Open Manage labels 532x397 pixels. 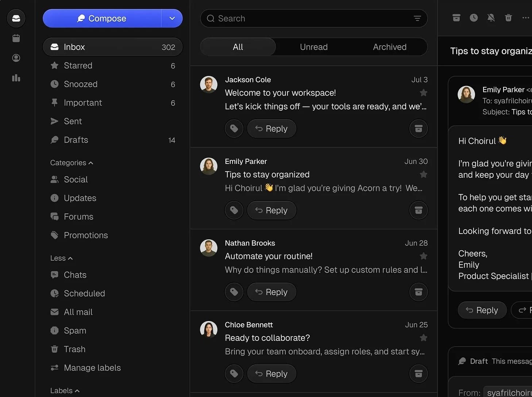pyautogui.click(x=113, y=368)
